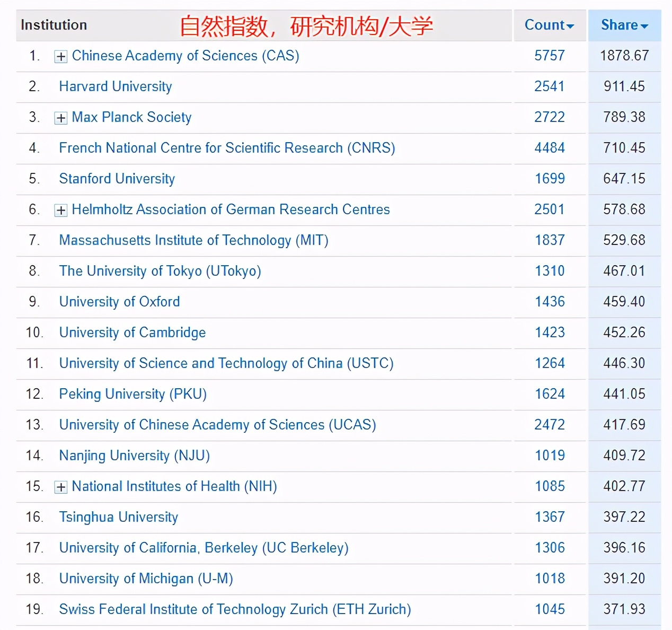Click Harvard's count value 2541
Image resolution: width=672 pixels, height=630 pixels.
[550, 86]
